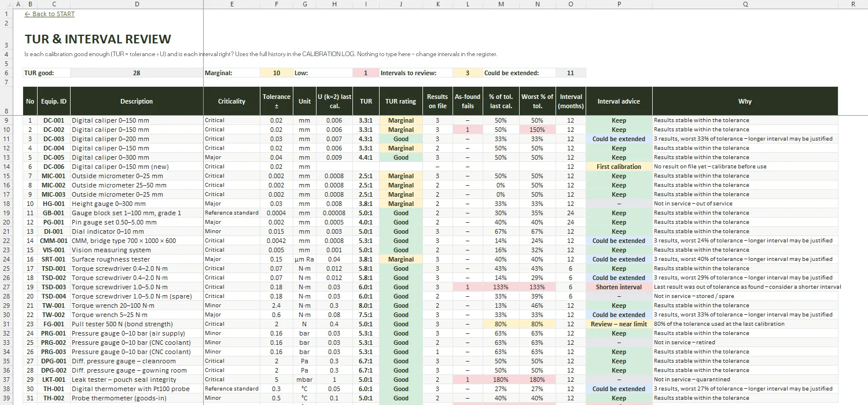The height and width of the screenshot is (405, 868).
Task: Click the Review – near limit advice cell
Action: (619, 324)
